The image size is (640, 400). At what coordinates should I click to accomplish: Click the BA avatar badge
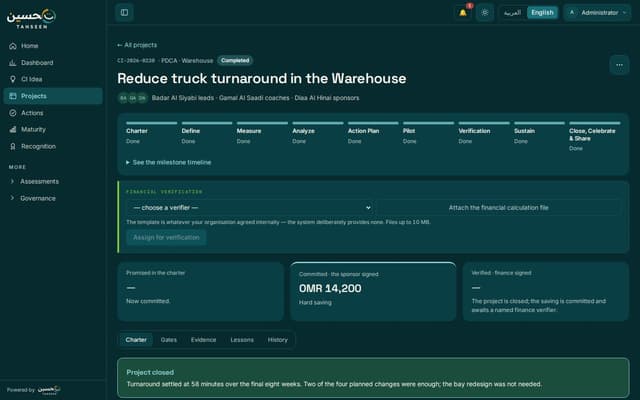123,98
